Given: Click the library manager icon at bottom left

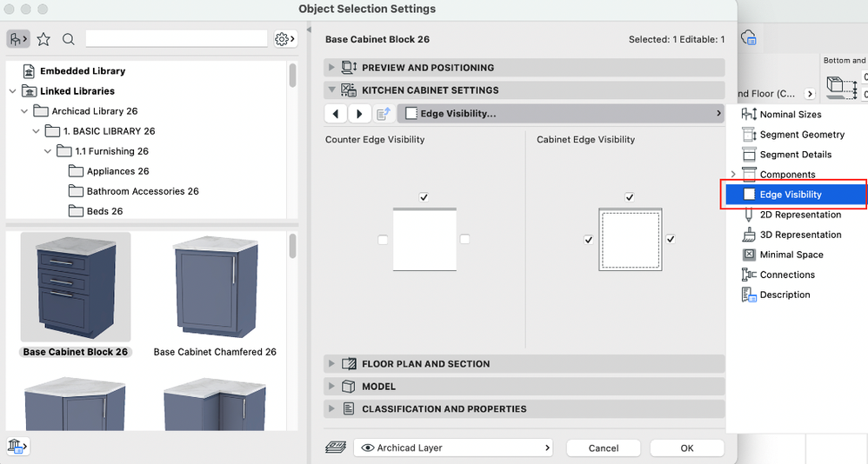Looking at the screenshot, I should pyautogui.click(x=17, y=446).
